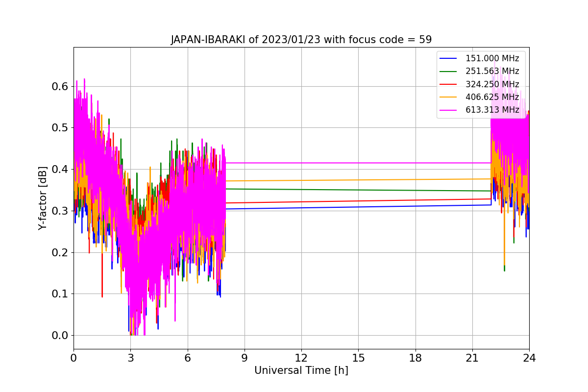Viewport: 588px width, 392px height.
Task: Click the x-axis tick label 18
Action: point(415,358)
